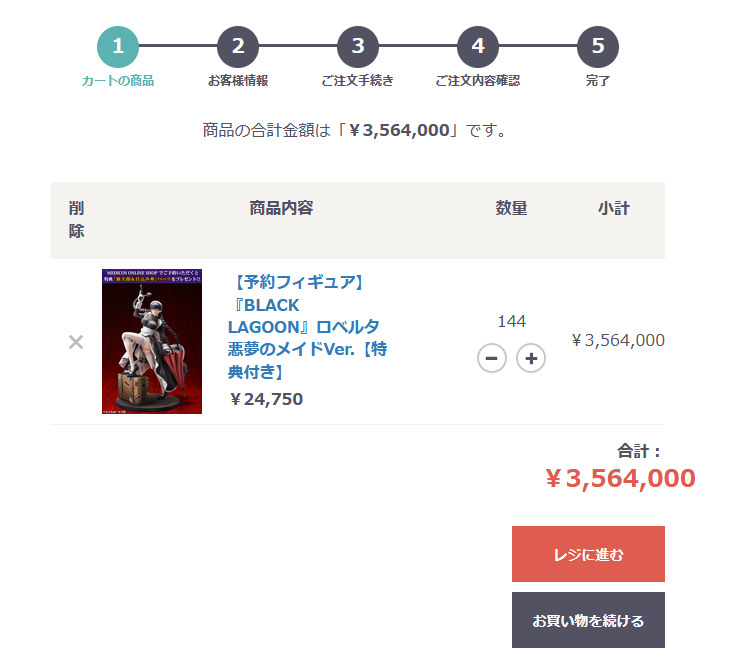Click the カートの商品 step label
The image size is (740, 660).
118,81
